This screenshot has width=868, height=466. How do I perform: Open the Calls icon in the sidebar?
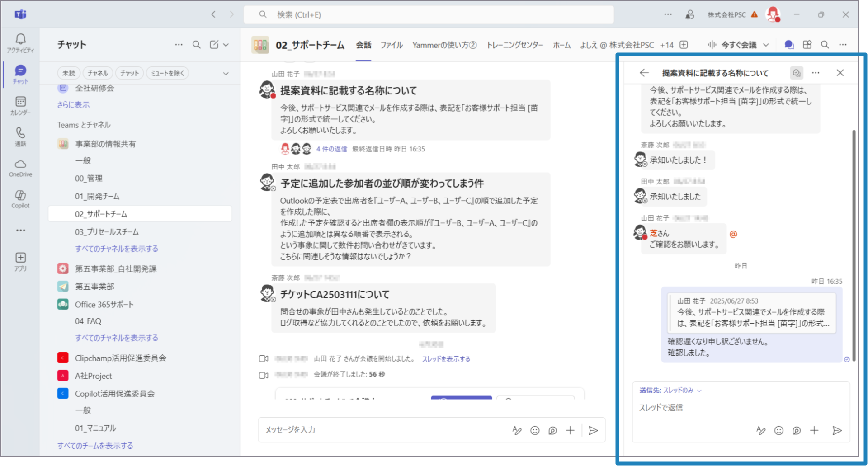[20, 137]
